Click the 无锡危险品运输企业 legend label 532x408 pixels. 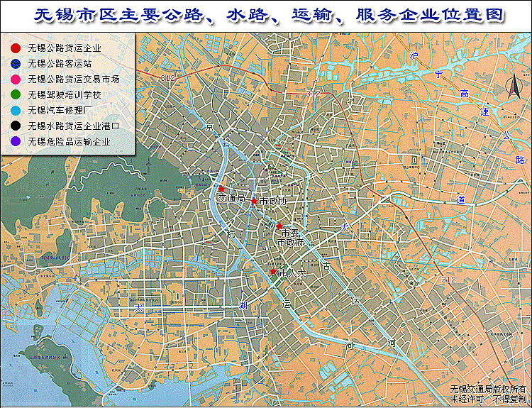tap(69, 142)
